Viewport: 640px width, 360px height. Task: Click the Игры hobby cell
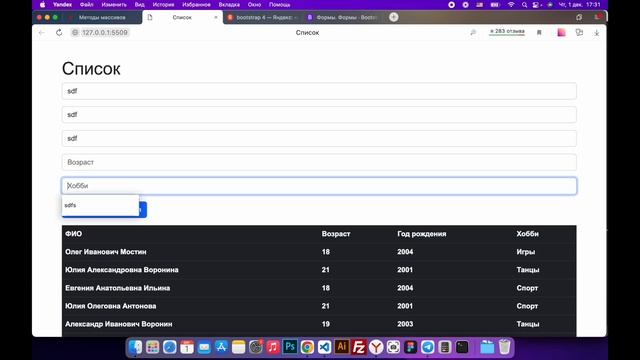pyautogui.click(x=526, y=252)
